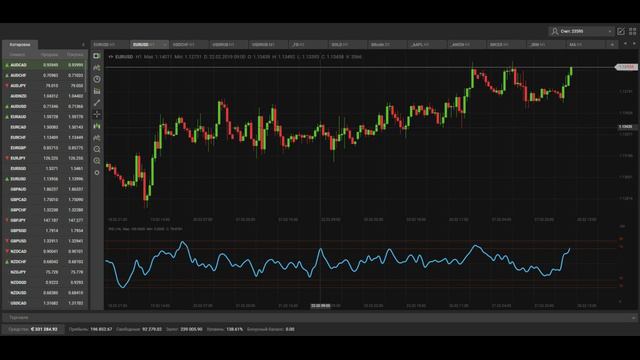Open the Торговля trading tab at bottom
Image resolution: width=640 pixels, height=360 pixels.
(x=19, y=318)
